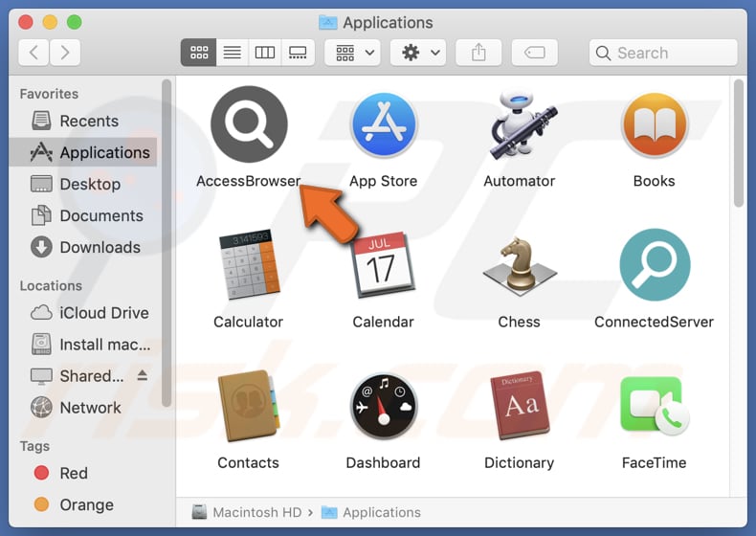Open the Install macOS volume in sidebar
Image resolution: width=756 pixels, height=536 pixels.
[x=83, y=345]
